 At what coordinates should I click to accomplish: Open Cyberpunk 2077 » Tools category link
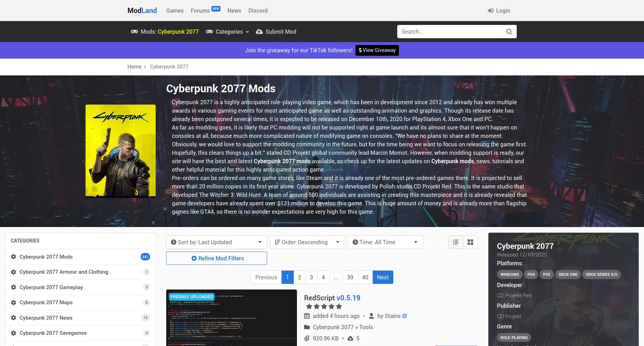tap(343, 327)
